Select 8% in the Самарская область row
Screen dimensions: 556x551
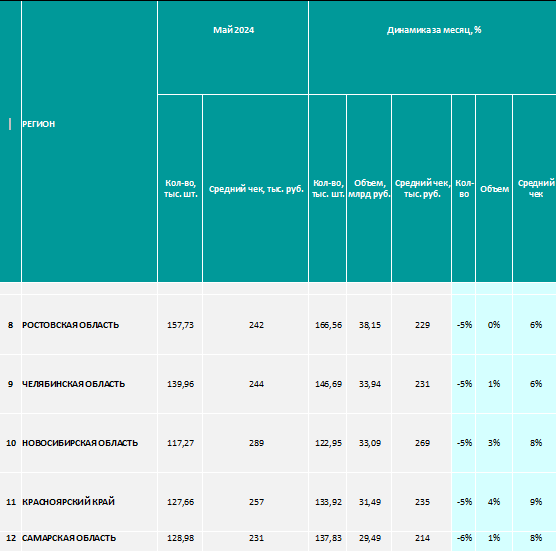535,541
